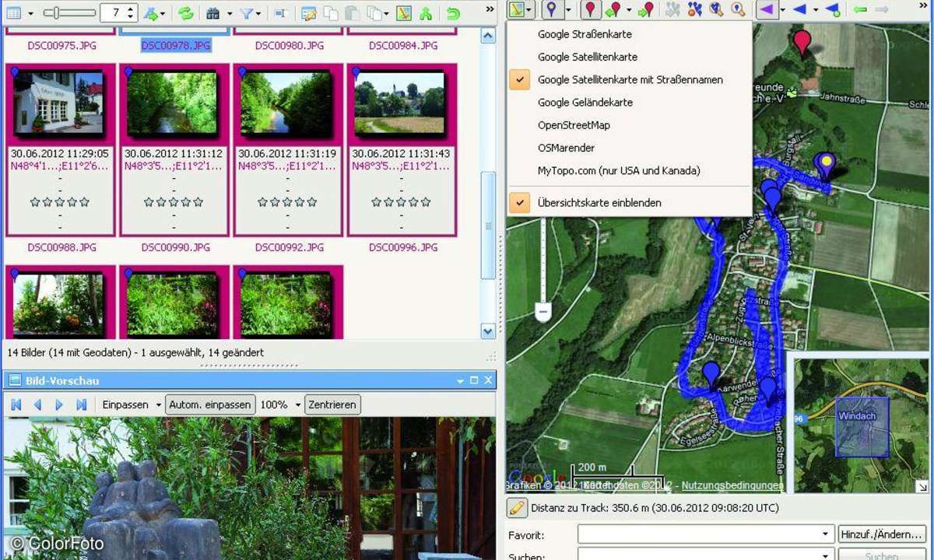
Task: Click the blue filter funnel icon
Action: (246, 13)
